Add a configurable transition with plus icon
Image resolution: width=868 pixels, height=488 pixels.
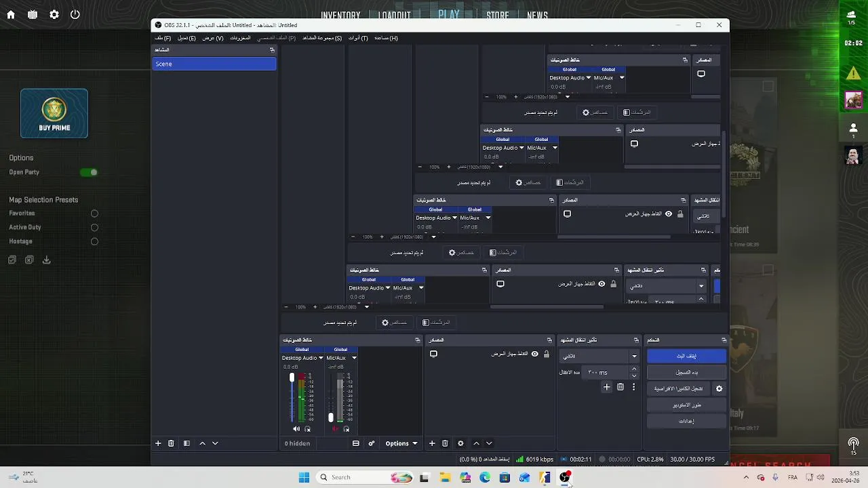[x=607, y=387]
